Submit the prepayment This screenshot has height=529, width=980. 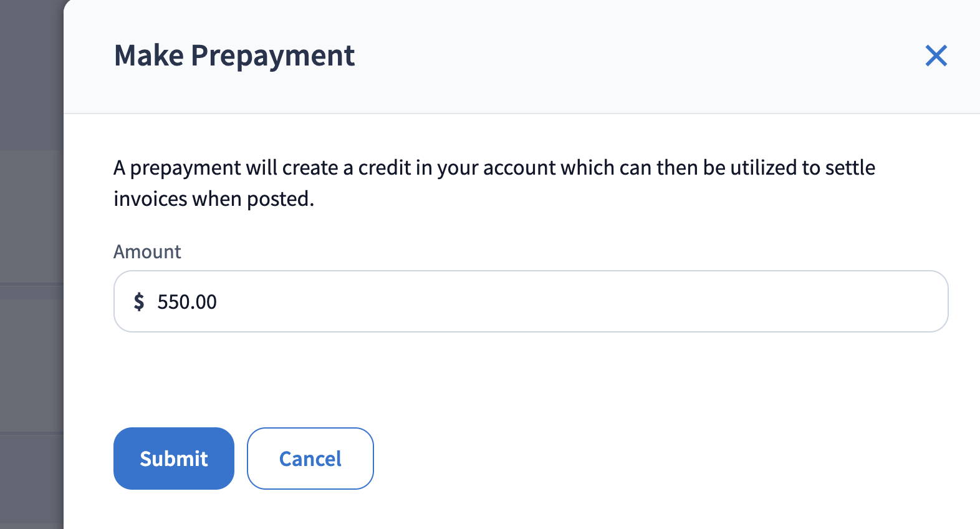(x=173, y=459)
